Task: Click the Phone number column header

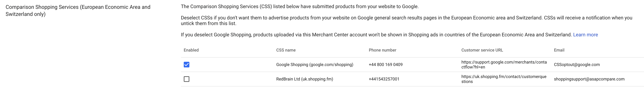Action: click(x=382, y=50)
